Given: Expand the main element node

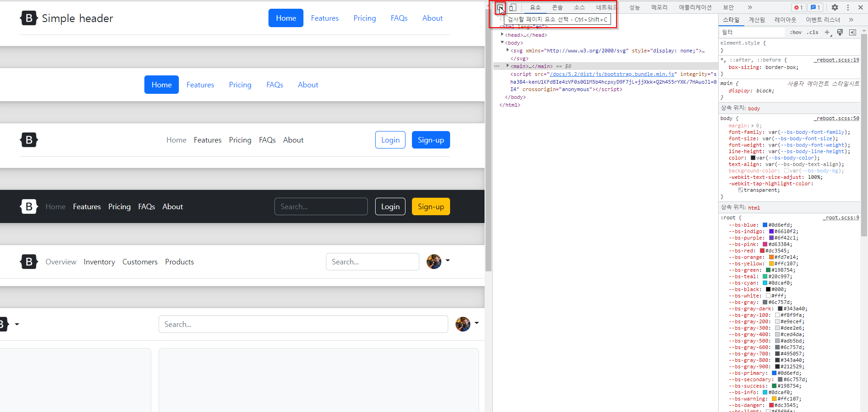Looking at the screenshot, I should coord(508,66).
